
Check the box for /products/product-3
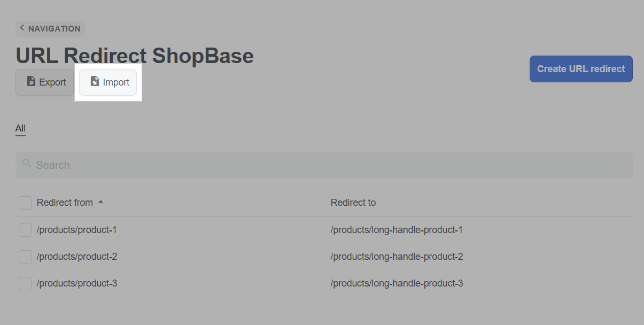click(25, 283)
